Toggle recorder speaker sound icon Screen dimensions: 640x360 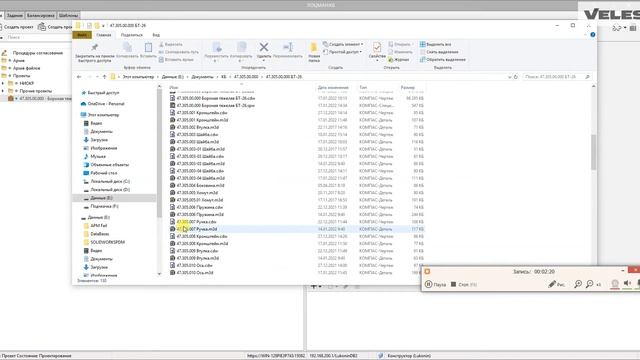tap(627, 284)
